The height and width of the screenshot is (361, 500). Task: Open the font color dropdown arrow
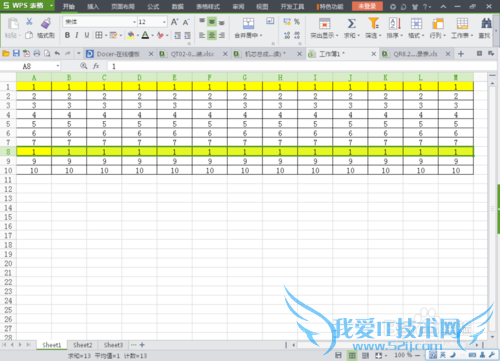[152, 35]
